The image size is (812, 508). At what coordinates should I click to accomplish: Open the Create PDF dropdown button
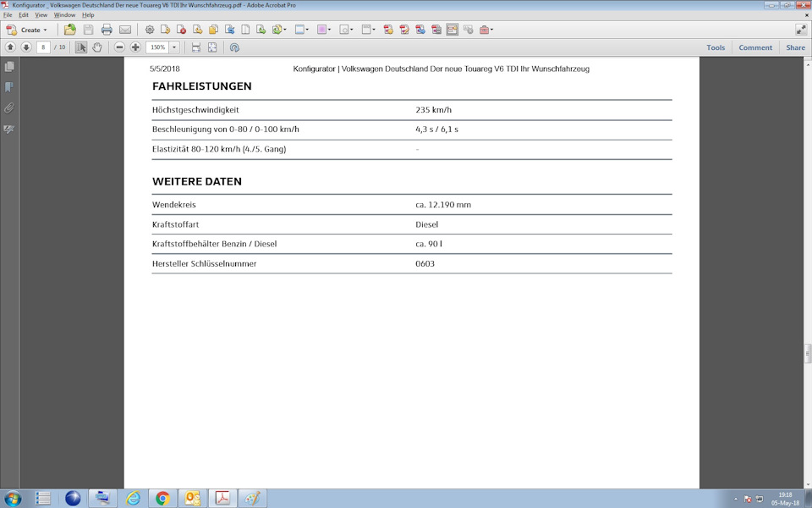coord(26,30)
